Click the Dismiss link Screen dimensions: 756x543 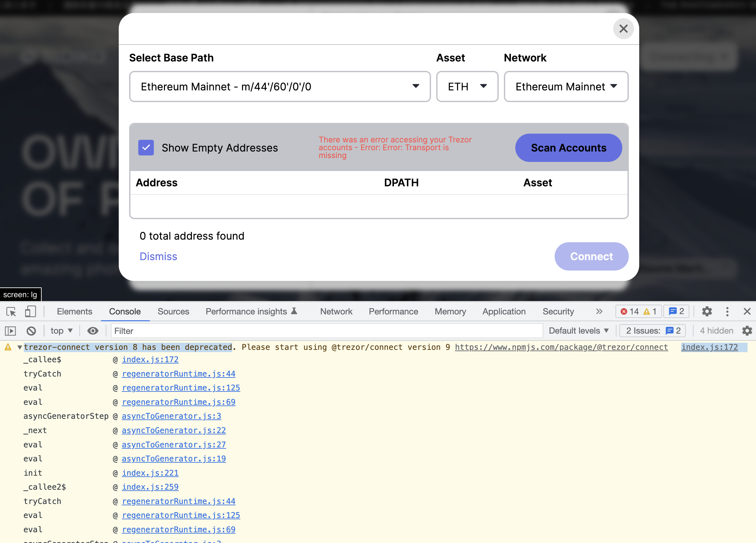pyautogui.click(x=158, y=257)
